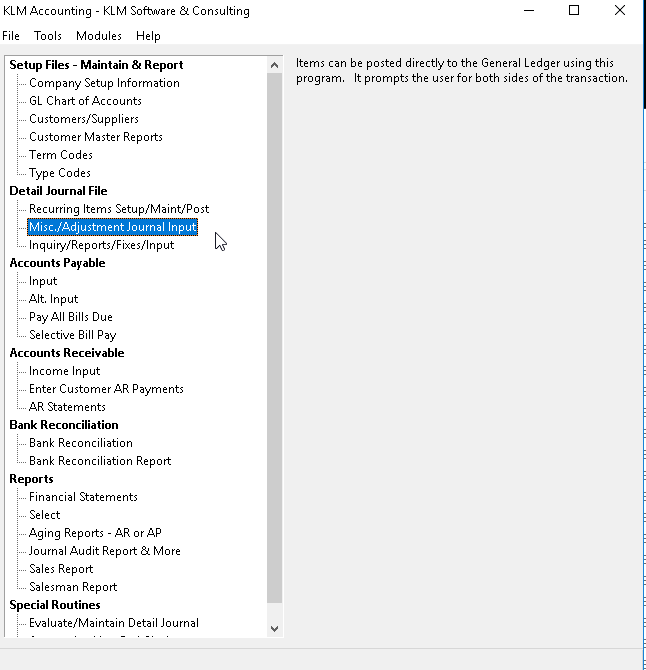The image size is (646, 670).
Task: Open Salesman Report
Action: click(x=73, y=587)
